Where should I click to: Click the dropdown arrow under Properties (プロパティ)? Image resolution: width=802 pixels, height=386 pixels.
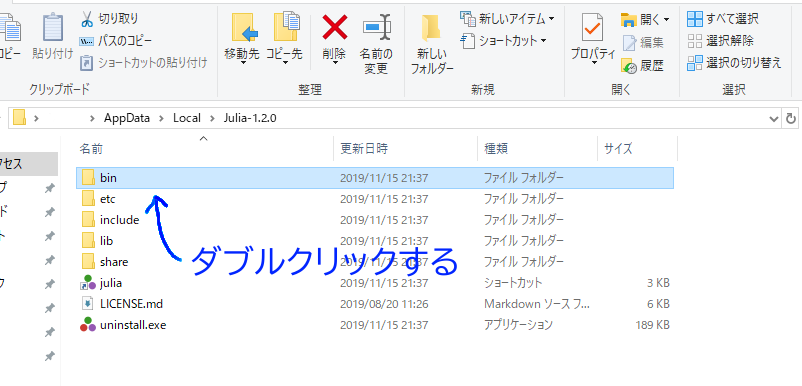click(x=594, y=63)
